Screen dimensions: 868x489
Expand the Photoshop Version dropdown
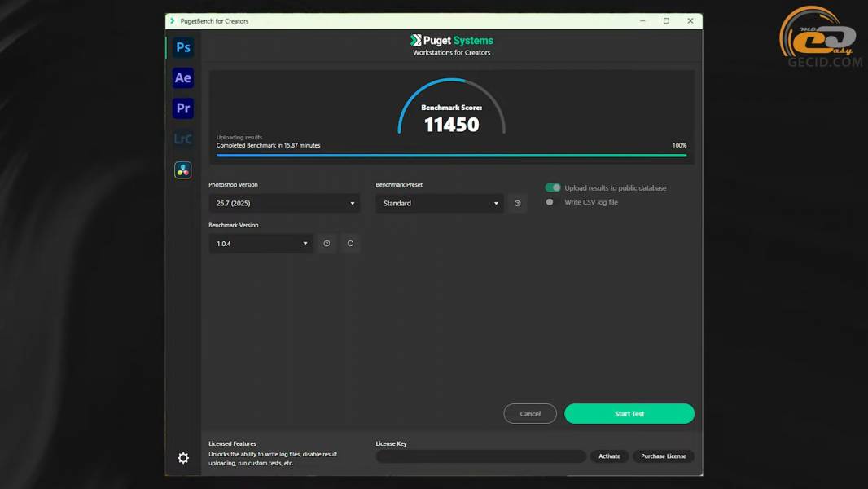point(284,204)
